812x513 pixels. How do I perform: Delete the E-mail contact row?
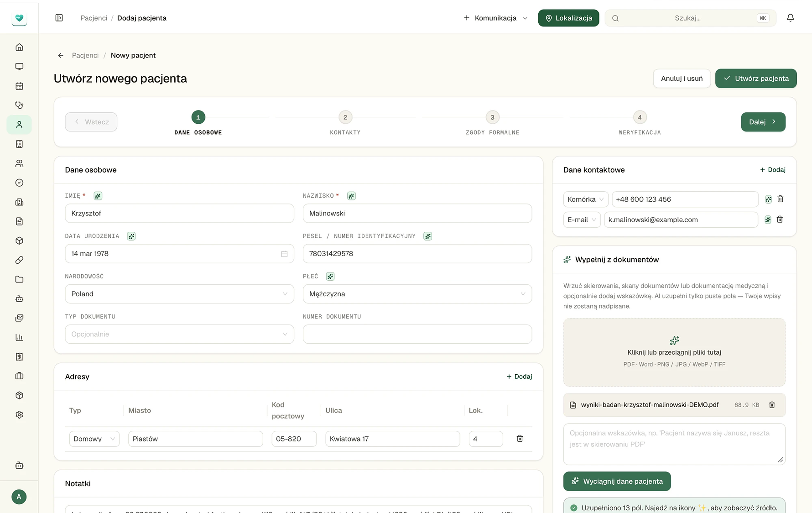click(x=780, y=220)
